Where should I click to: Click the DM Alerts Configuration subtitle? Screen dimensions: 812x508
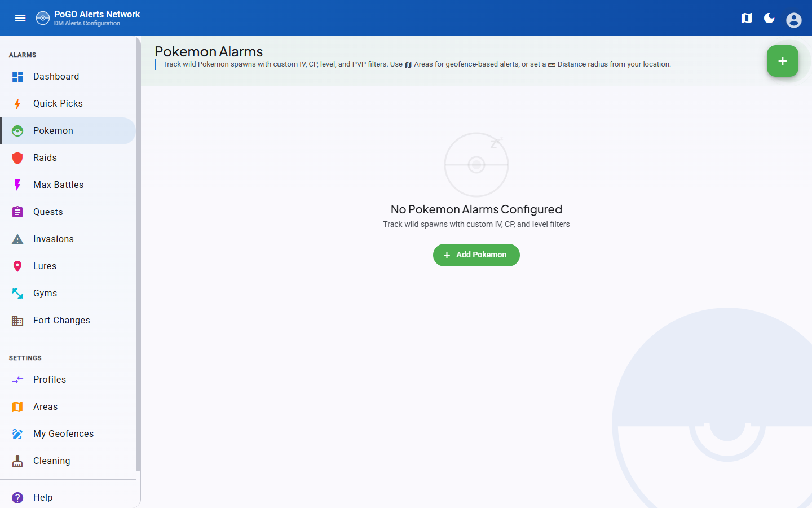click(87, 24)
